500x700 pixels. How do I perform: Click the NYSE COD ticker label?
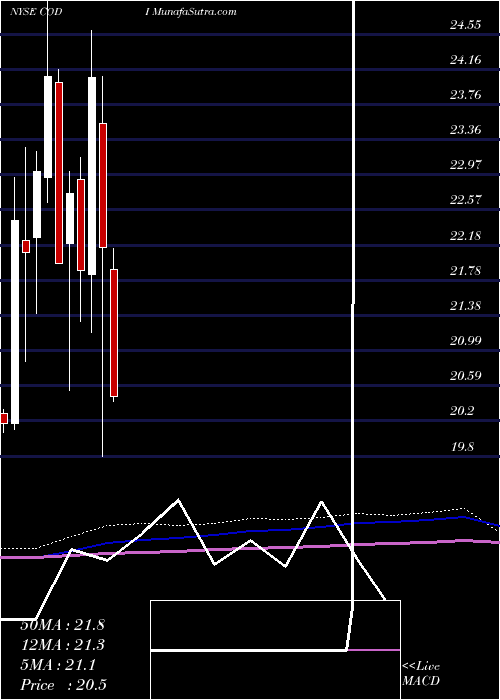(x=36, y=12)
